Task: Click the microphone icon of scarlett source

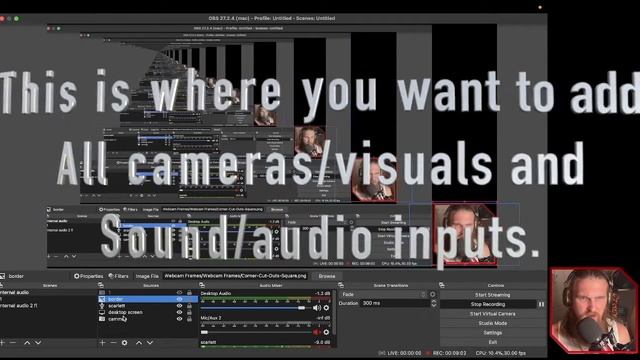Action: click(x=102, y=306)
